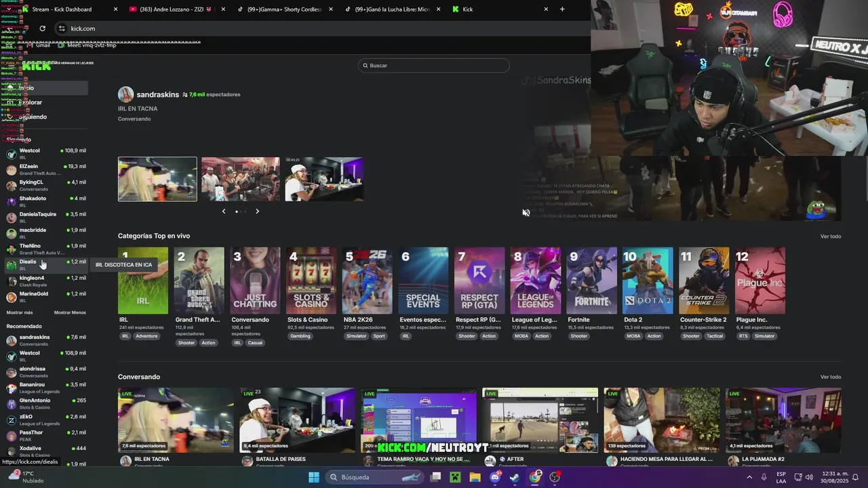Open DanielaTaquire's channel avatar in the sidebar

coord(12,218)
